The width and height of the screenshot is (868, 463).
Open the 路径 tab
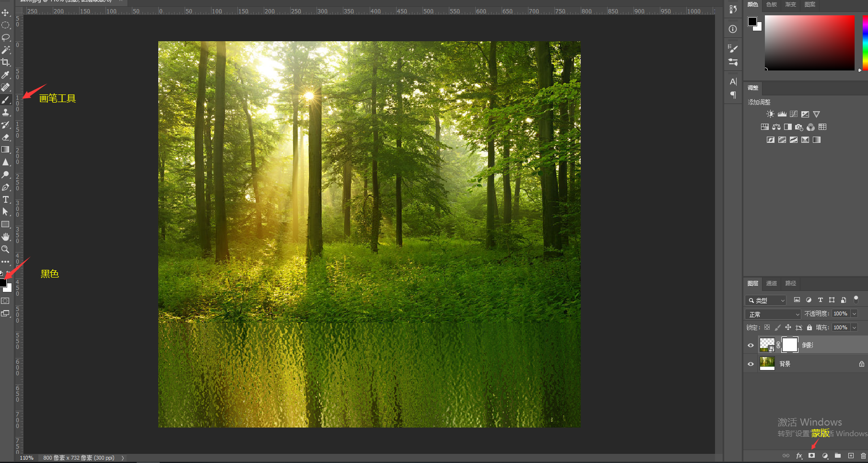[x=790, y=283]
